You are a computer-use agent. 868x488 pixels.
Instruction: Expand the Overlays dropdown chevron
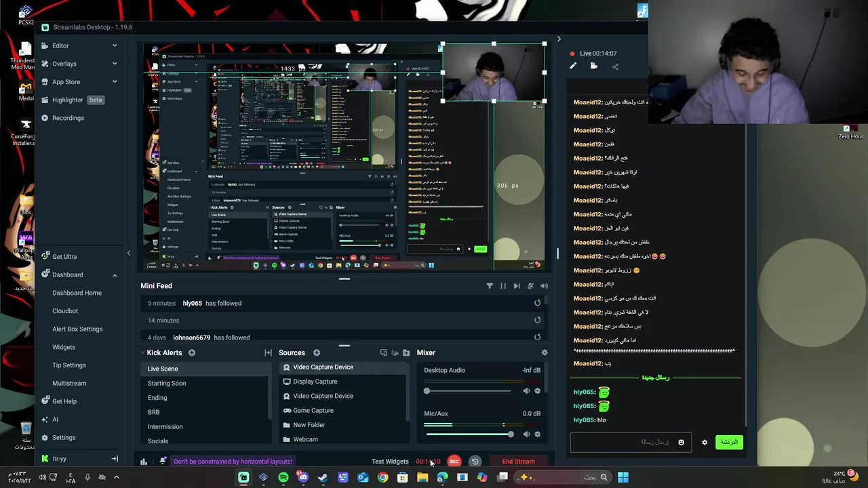click(x=115, y=64)
